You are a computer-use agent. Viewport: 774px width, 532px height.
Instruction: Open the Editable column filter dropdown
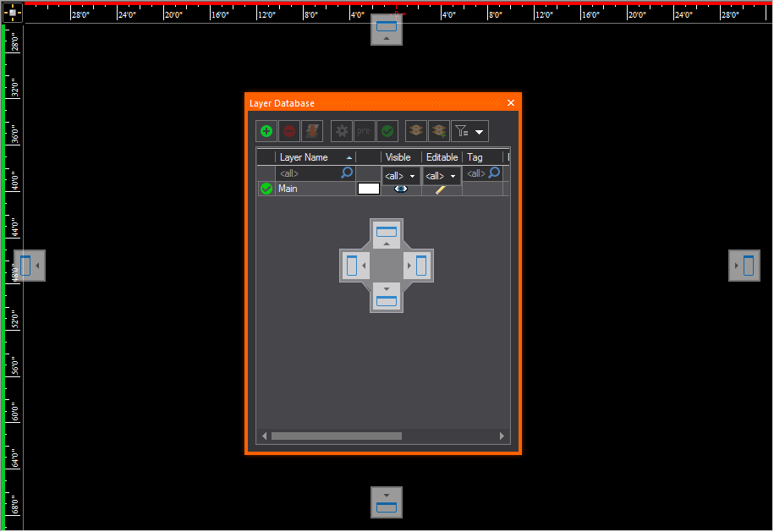pos(442,176)
